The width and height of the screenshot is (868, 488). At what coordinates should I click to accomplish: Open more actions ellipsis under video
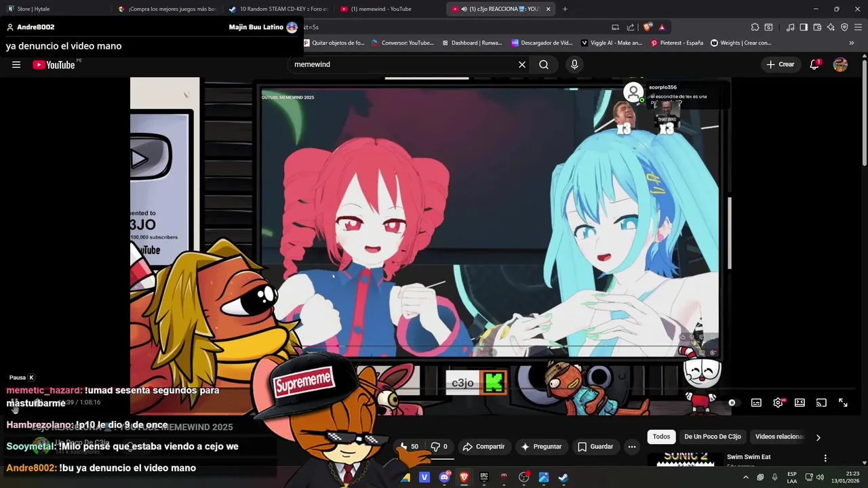point(632,447)
